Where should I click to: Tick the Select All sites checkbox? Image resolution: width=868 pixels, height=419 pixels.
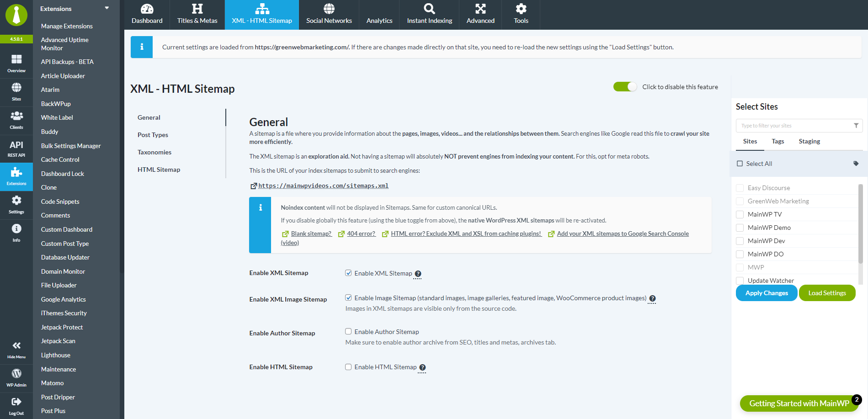pos(740,164)
